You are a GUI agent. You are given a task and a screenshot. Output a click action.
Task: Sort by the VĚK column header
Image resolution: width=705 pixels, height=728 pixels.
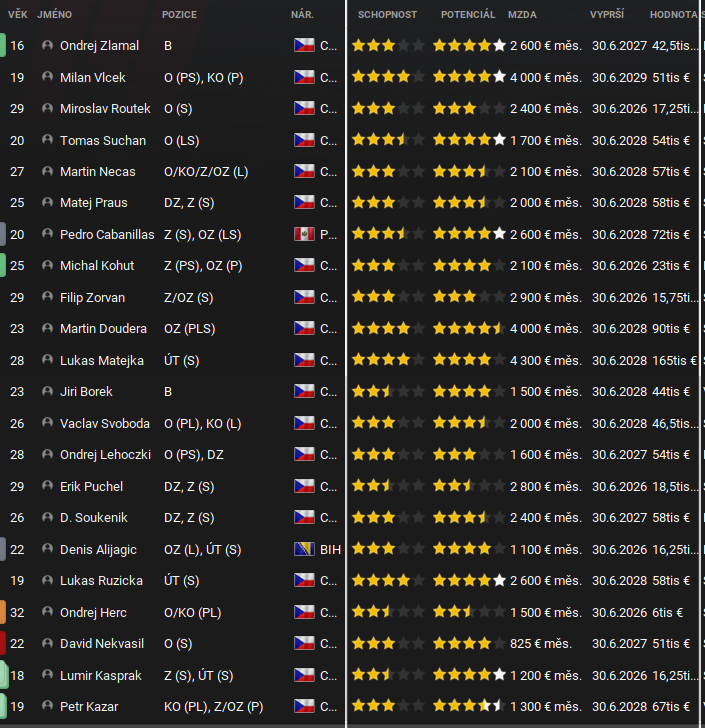(x=18, y=14)
